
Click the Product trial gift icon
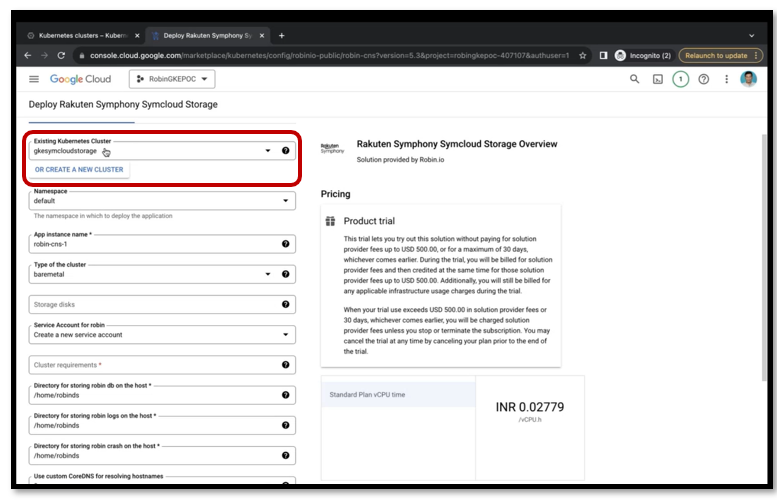coord(330,221)
